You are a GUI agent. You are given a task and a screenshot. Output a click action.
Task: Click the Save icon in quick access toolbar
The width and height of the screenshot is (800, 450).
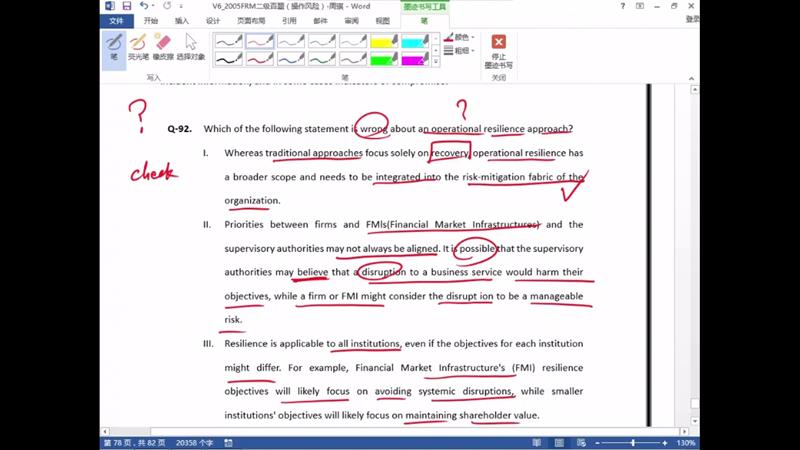pos(127,6)
